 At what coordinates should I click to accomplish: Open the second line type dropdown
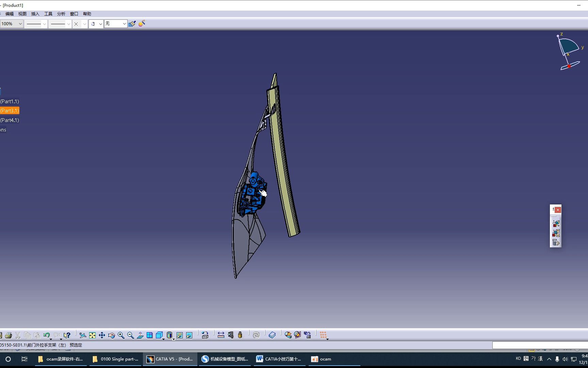68,24
